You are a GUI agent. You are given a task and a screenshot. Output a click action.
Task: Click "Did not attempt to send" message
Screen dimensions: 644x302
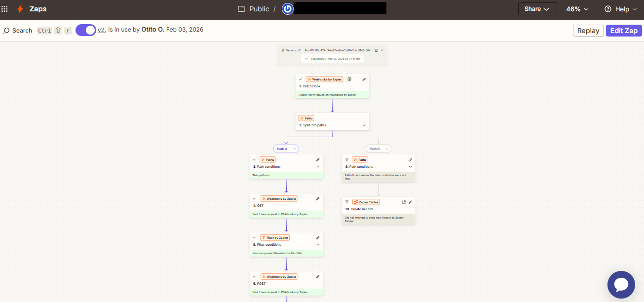point(374,219)
